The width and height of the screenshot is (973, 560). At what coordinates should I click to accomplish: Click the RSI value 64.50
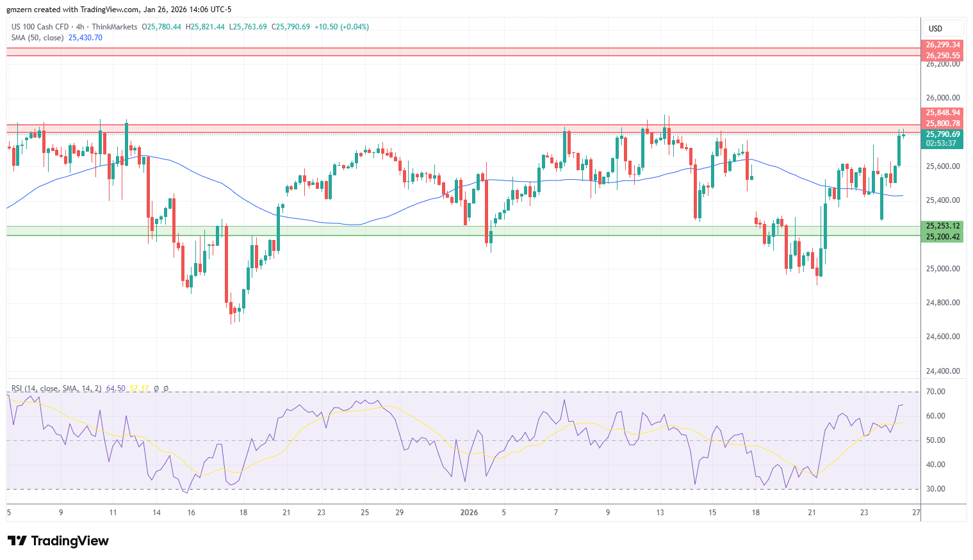pos(116,388)
